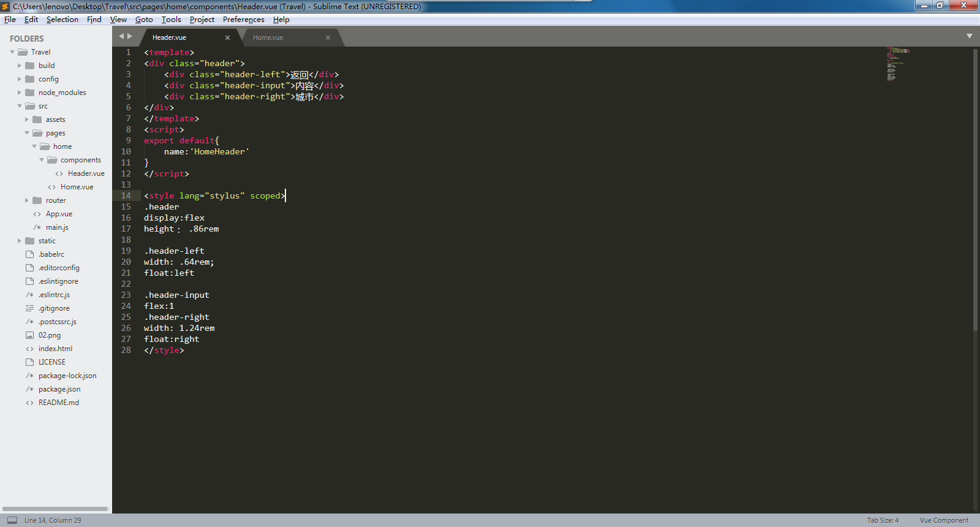
Task: Open the tab list dropdown arrow
Action: click(970, 36)
